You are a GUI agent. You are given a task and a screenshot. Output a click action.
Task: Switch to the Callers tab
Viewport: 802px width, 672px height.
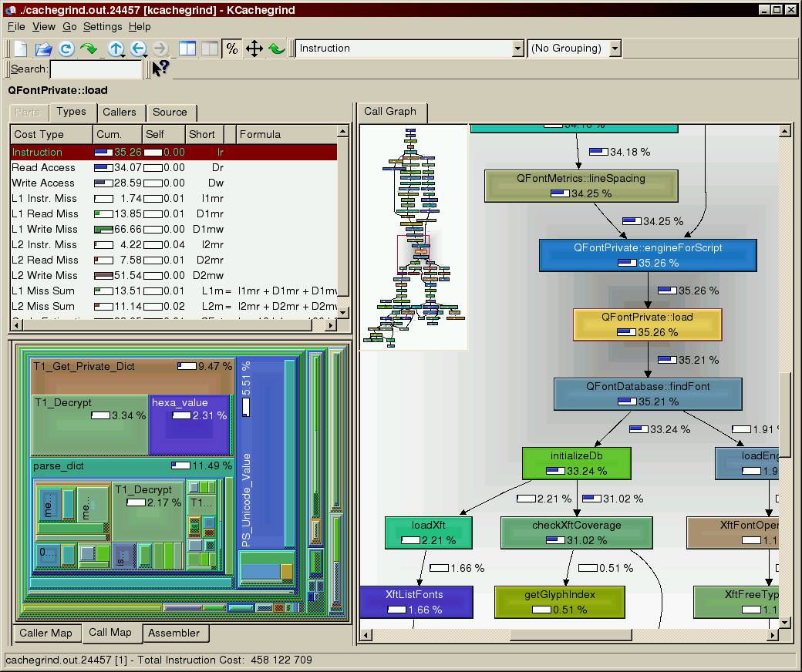coord(120,113)
